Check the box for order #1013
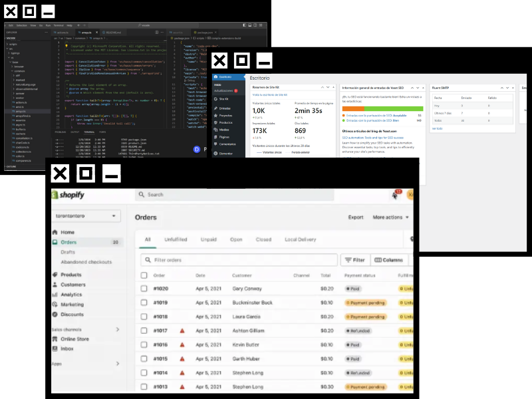 pyautogui.click(x=144, y=387)
